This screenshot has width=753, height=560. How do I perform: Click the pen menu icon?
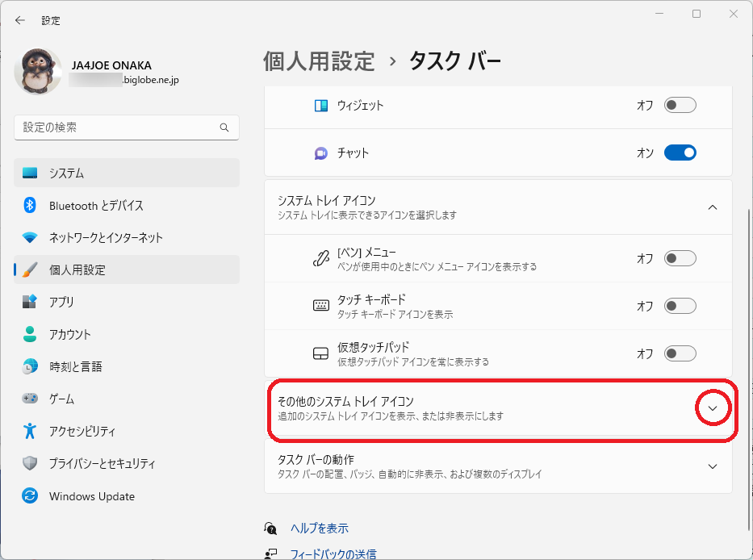tap(320, 259)
